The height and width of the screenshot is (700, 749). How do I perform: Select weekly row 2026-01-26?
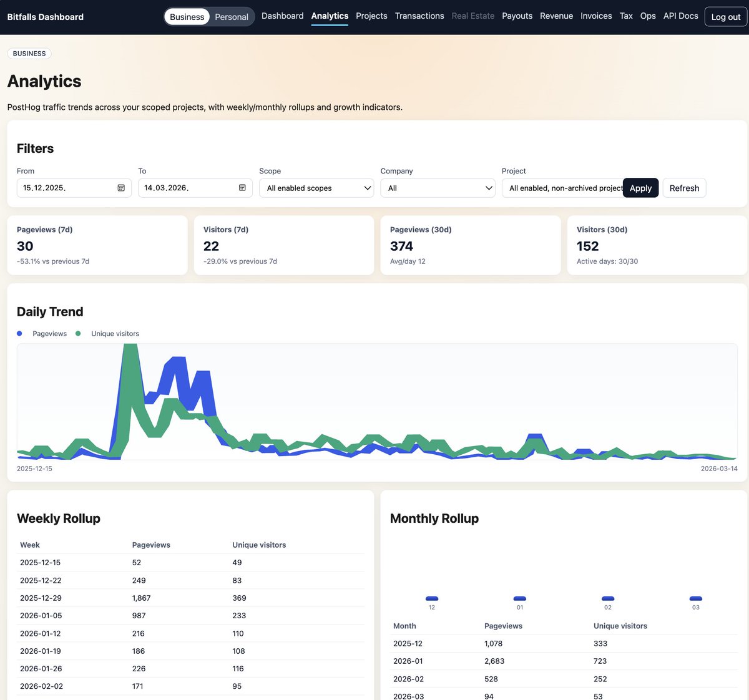190,669
